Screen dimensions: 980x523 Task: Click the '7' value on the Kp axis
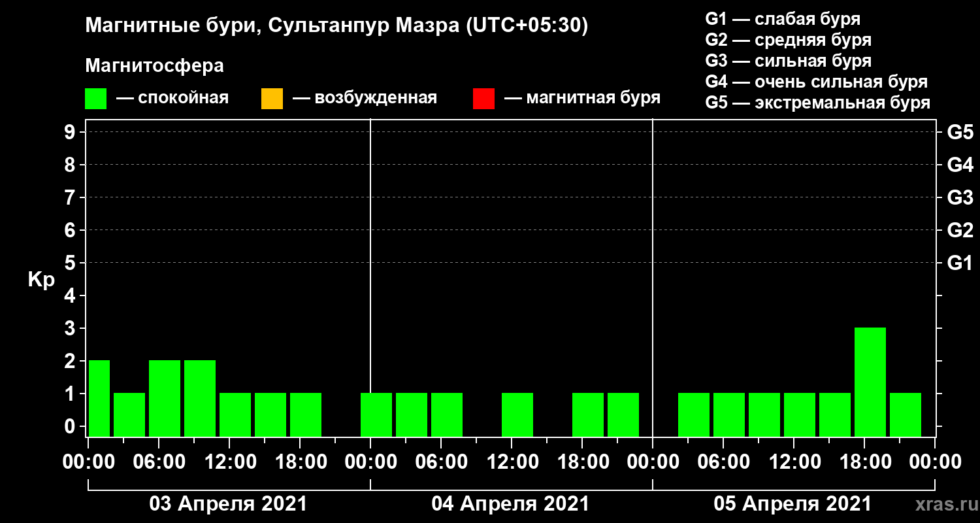pyautogui.click(x=71, y=197)
